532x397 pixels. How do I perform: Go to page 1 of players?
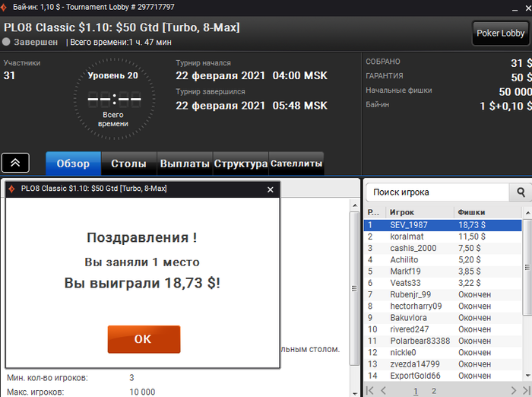[x=416, y=391]
